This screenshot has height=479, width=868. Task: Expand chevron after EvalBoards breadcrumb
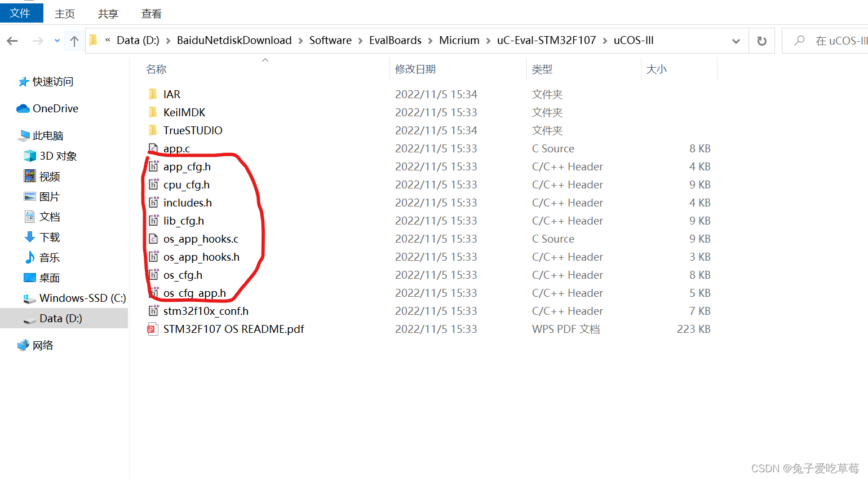[430, 41]
